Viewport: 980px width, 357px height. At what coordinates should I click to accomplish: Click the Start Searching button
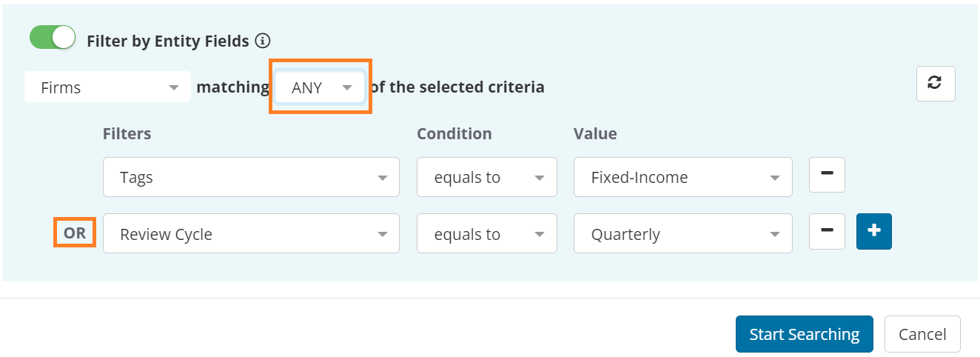(x=805, y=334)
